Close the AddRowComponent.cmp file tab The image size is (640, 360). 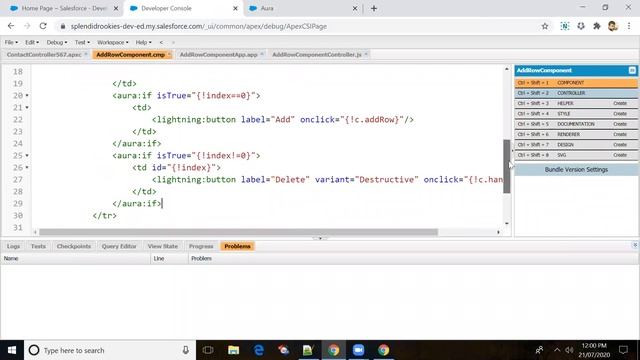[x=169, y=54]
